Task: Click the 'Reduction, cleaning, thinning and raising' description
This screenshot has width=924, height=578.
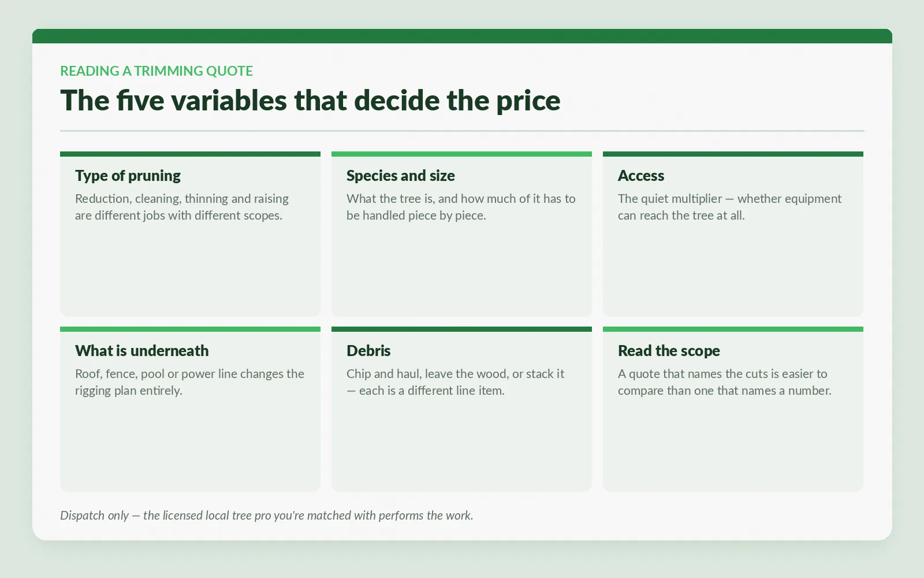Action: click(x=182, y=207)
